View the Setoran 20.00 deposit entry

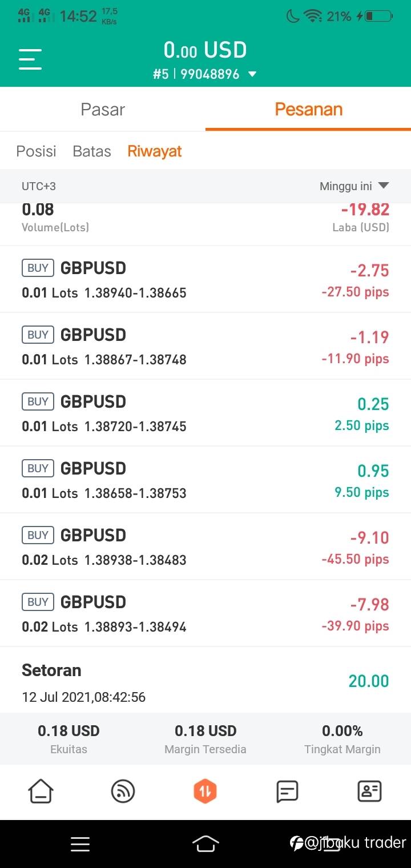pos(205,681)
